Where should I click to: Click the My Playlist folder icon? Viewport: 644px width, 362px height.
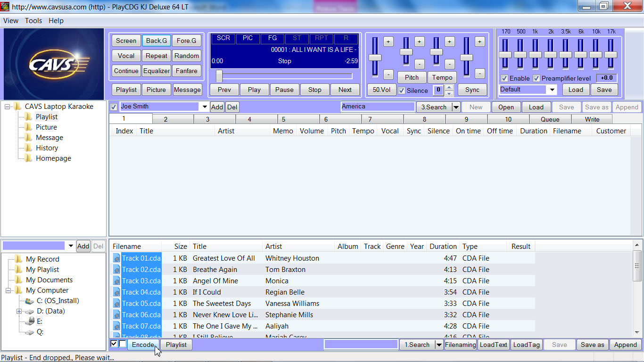19,270
